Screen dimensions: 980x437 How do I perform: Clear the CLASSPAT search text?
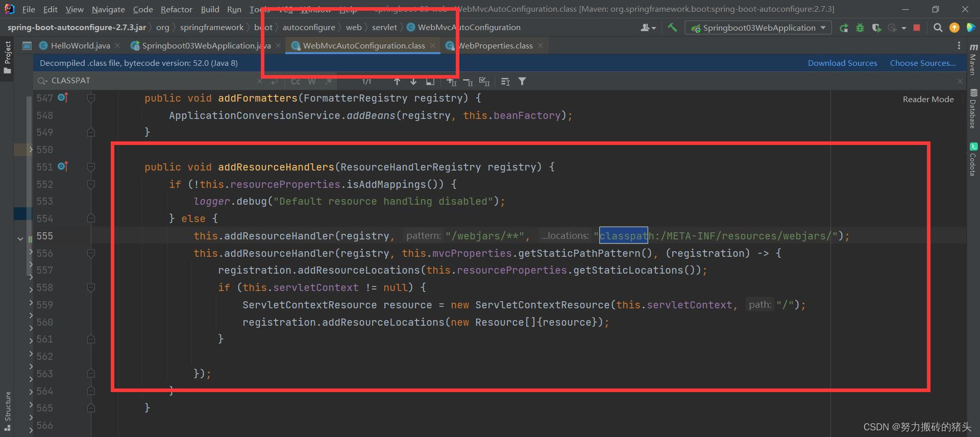coord(260,81)
